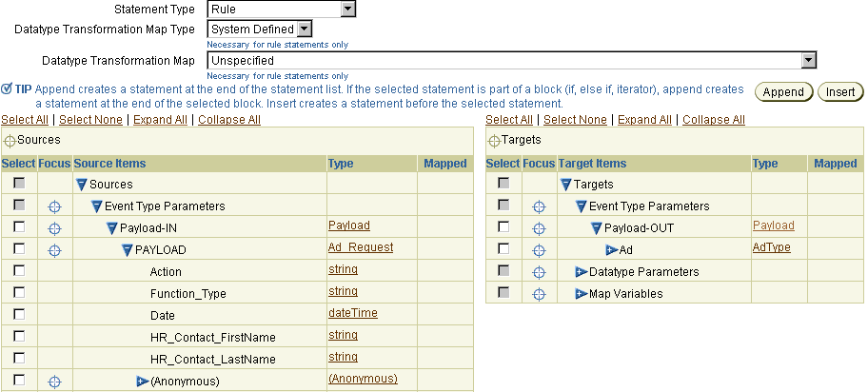
Task: Focus on target Ad row
Action: [x=539, y=250]
